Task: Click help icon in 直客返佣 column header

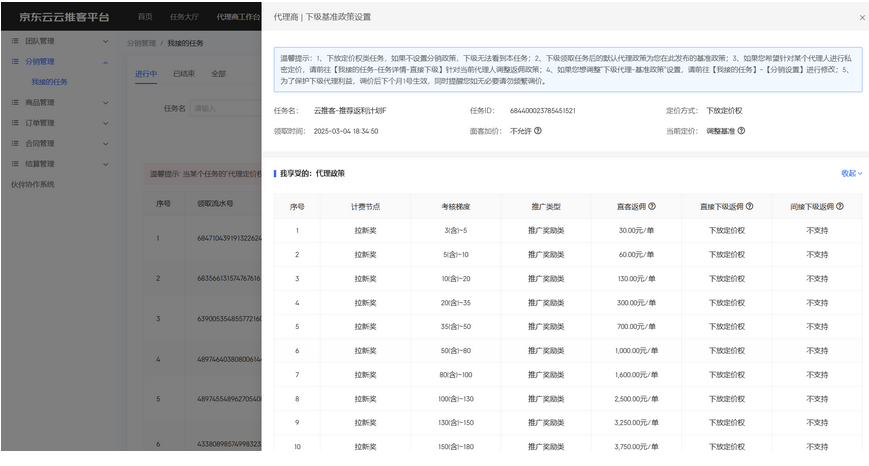Action: point(652,206)
